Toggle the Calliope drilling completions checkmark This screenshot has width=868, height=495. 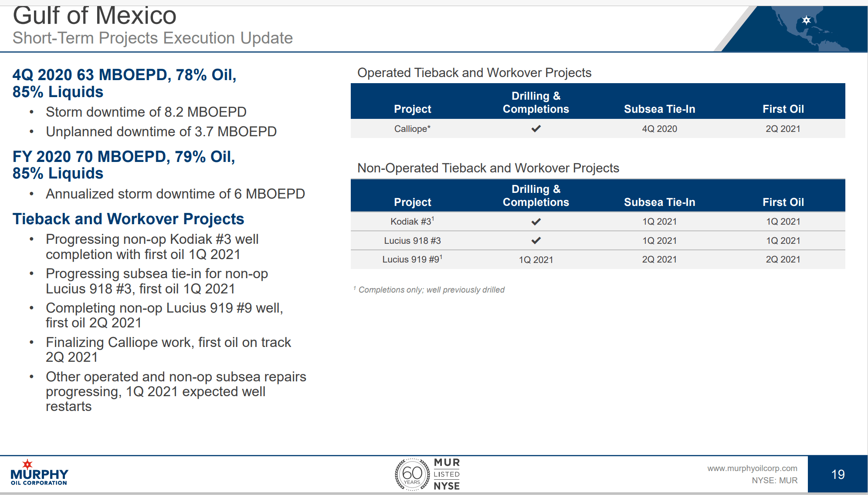[x=537, y=129]
